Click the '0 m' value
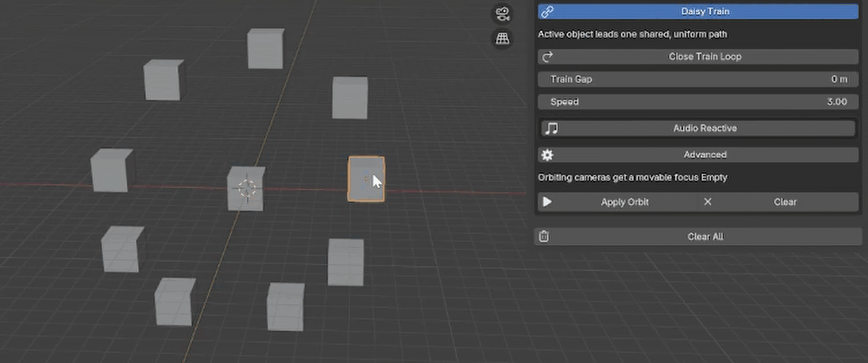The image size is (868, 363). point(840,79)
